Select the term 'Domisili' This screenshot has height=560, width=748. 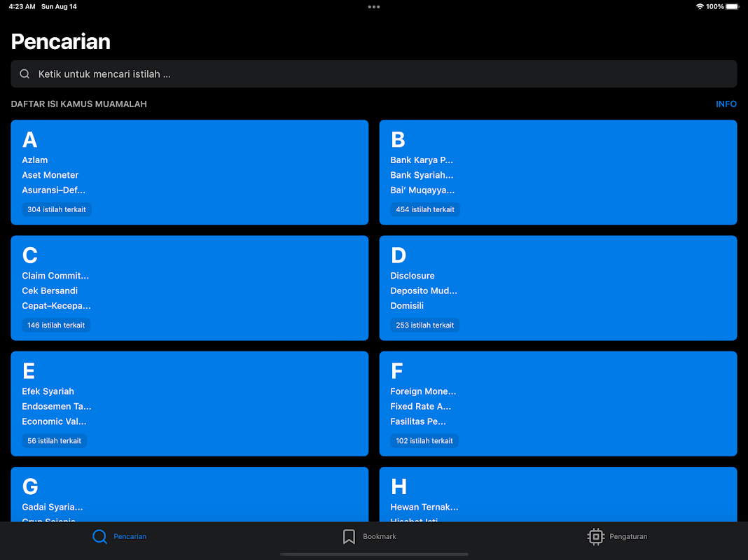click(407, 306)
